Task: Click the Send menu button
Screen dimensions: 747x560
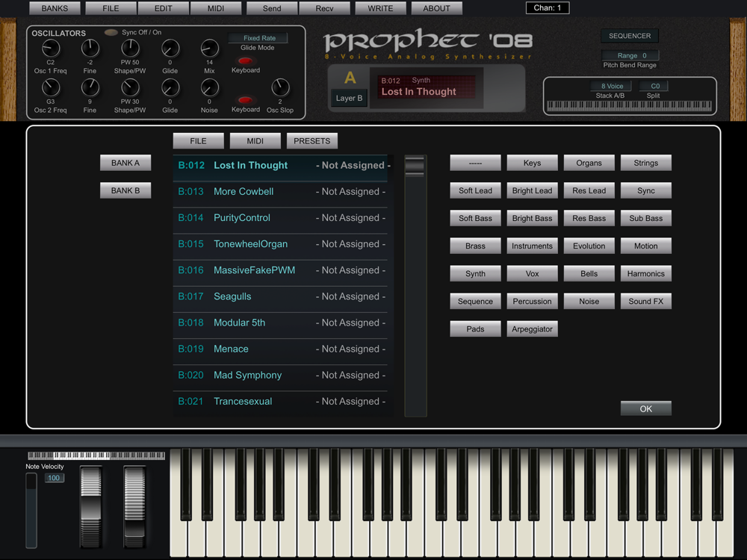Action: pyautogui.click(x=272, y=8)
